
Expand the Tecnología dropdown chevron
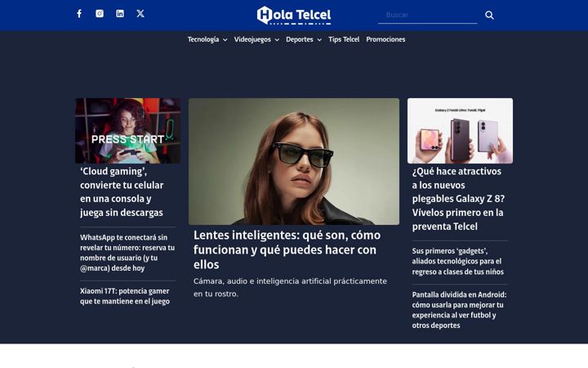[225, 40]
